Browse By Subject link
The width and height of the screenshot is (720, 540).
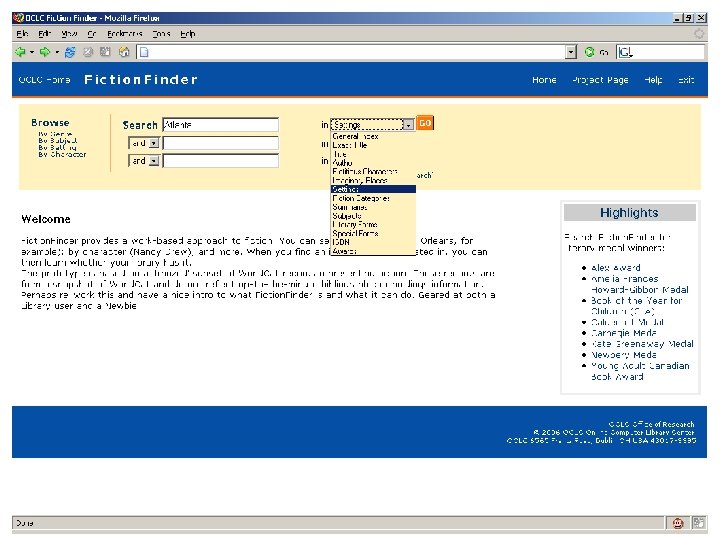58,141
